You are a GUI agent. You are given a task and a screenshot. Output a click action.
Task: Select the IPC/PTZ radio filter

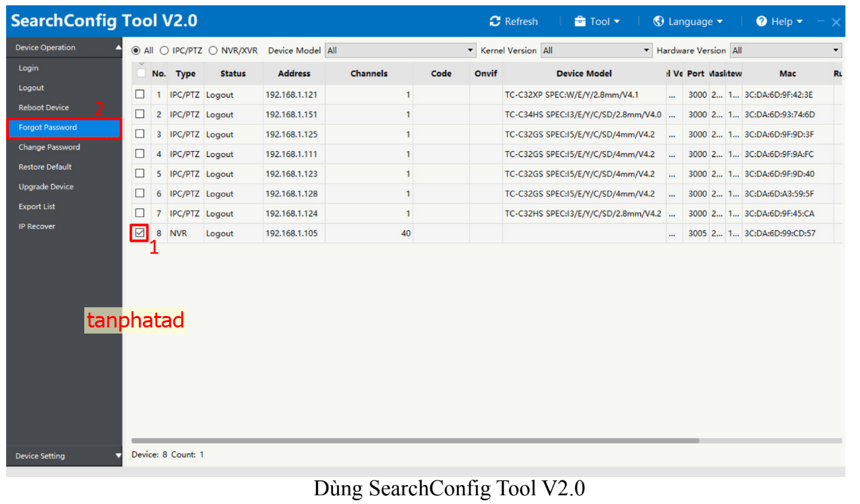click(164, 51)
